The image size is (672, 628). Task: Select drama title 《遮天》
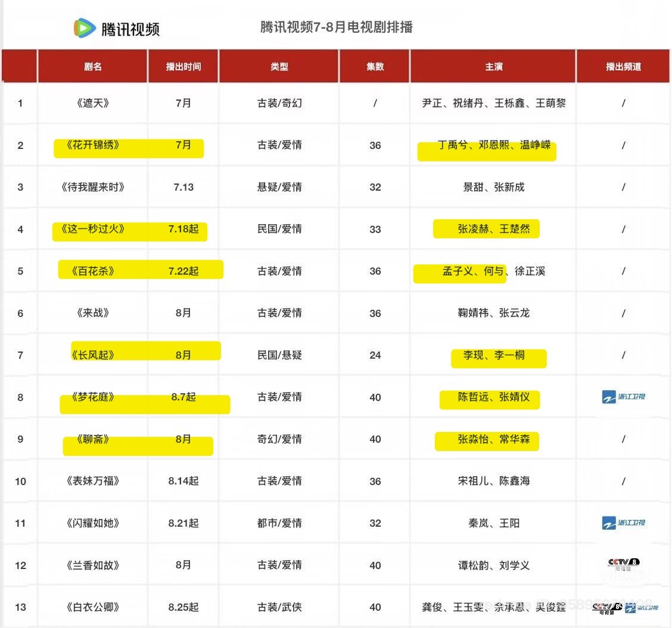[92, 103]
